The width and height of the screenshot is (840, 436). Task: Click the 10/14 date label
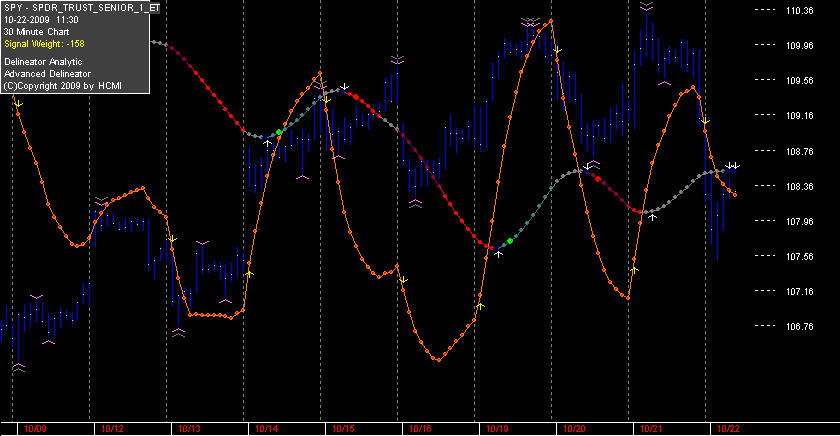(x=266, y=429)
